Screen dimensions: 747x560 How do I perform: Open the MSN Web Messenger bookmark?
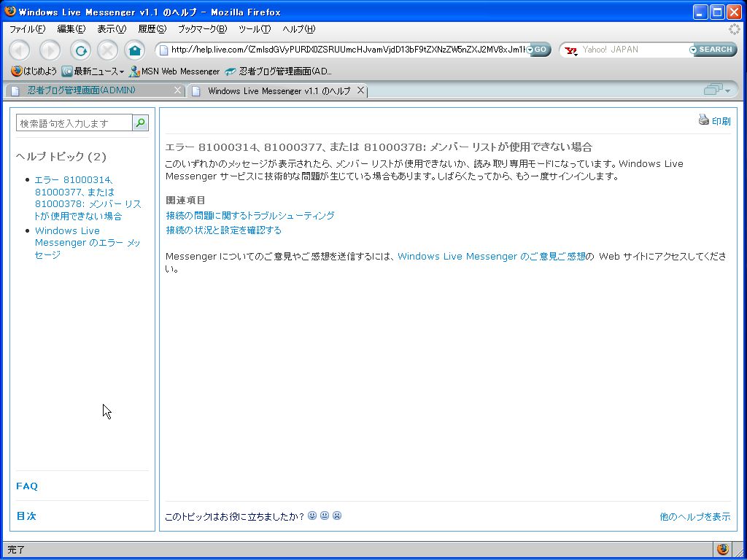point(174,71)
